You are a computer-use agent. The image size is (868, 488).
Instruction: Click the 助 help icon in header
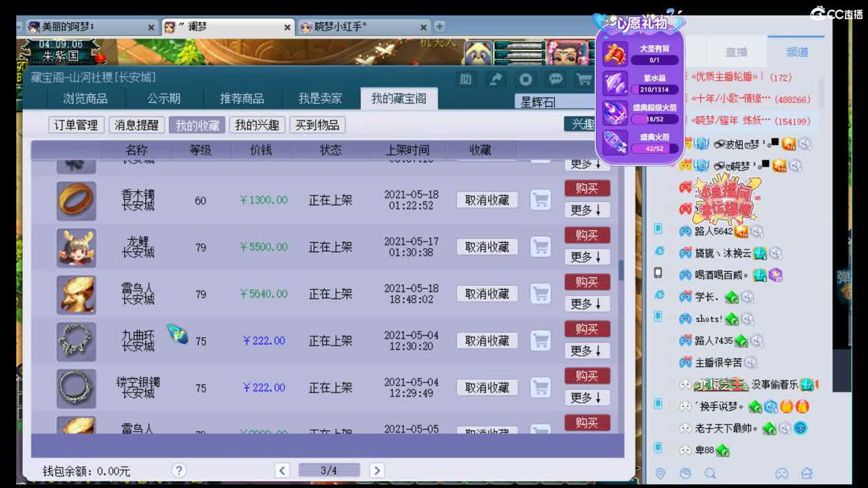pyautogui.click(x=465, y=79)
